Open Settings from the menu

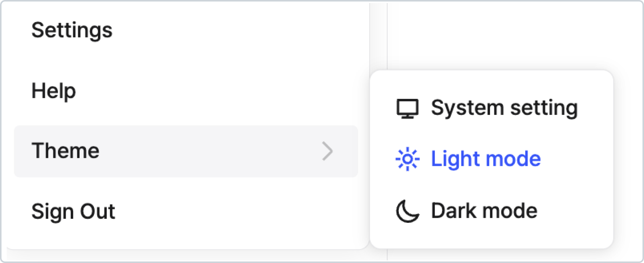click(x=186, y=30)
